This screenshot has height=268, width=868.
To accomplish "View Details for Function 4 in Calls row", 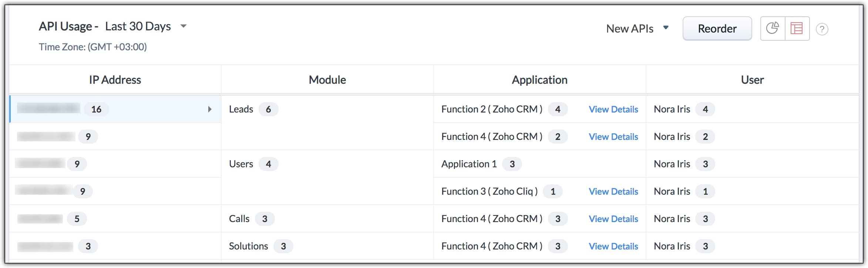I will click(x=613, y=219).
